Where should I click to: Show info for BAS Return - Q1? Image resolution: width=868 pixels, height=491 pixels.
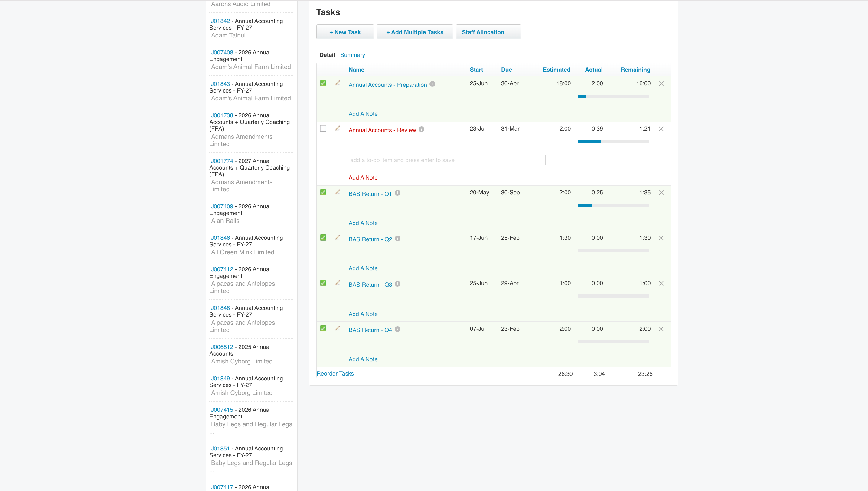pyautogui.click(x=397, y=193)
